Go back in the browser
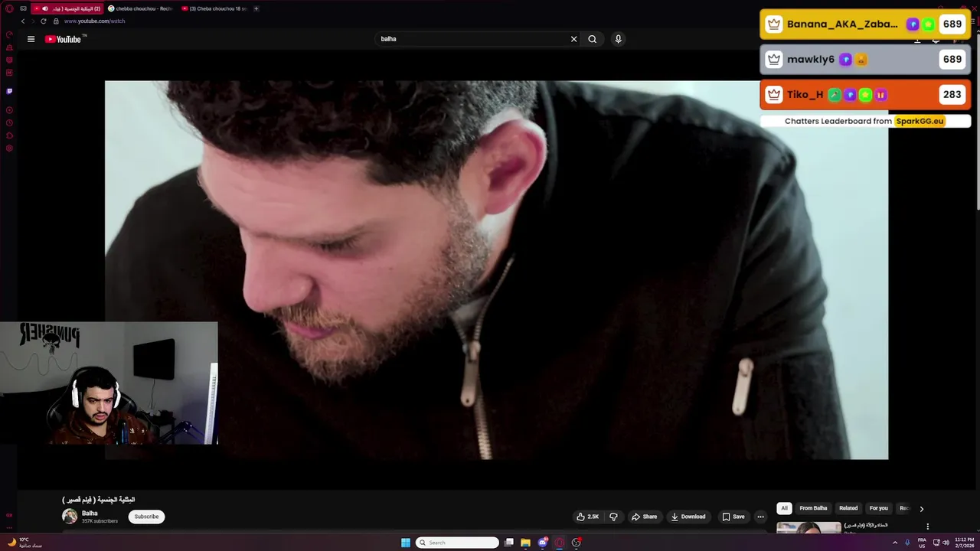Image resolution: width=980 pixels, height=551 pixels. [x=22, y=21]
